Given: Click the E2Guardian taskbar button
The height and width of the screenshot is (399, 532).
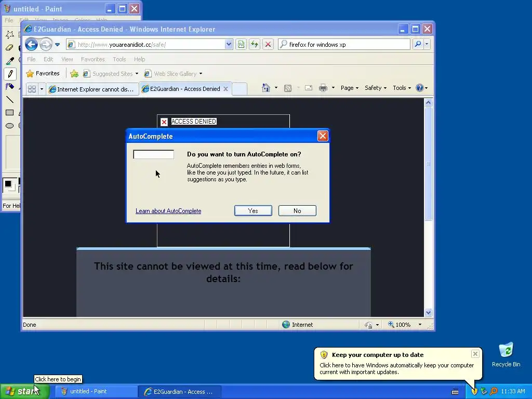Looking at the screenshot, I should pyautogui.click(x=180, y=392).
